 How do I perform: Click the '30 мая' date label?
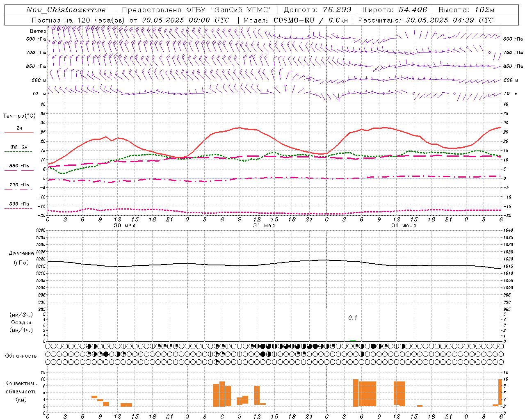pos(125,226)
